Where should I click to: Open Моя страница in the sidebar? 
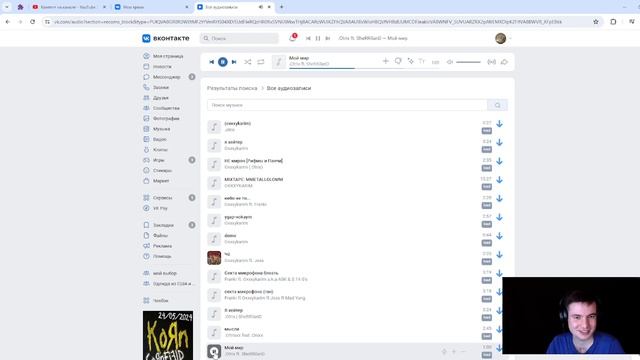(169, 56)
